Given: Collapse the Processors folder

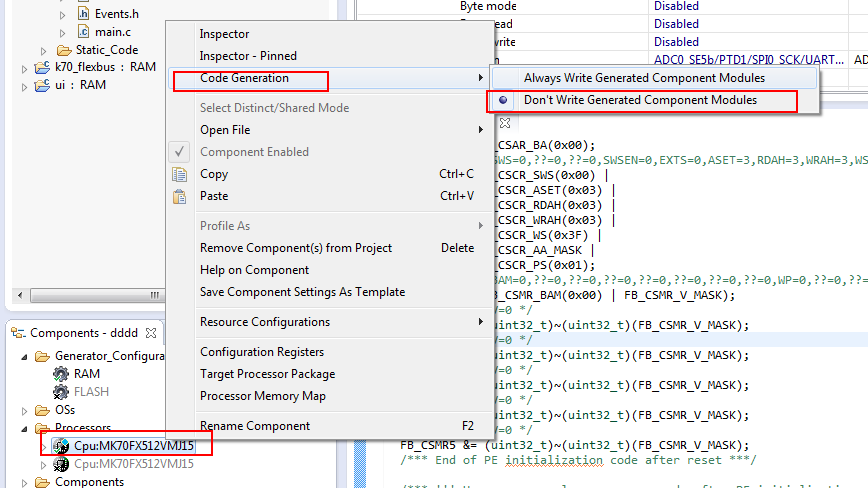Looking at the screenshot, I should pyautogui.click(x=24, y=429).
